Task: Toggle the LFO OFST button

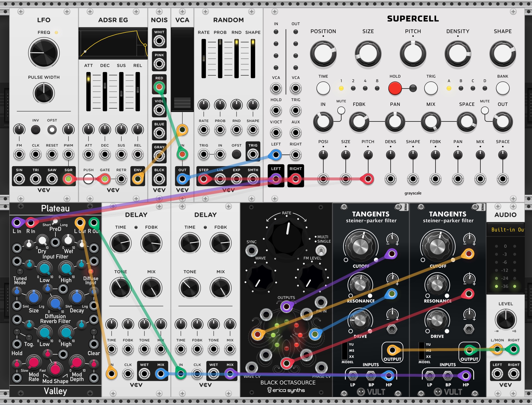Action: click(52, 130)
